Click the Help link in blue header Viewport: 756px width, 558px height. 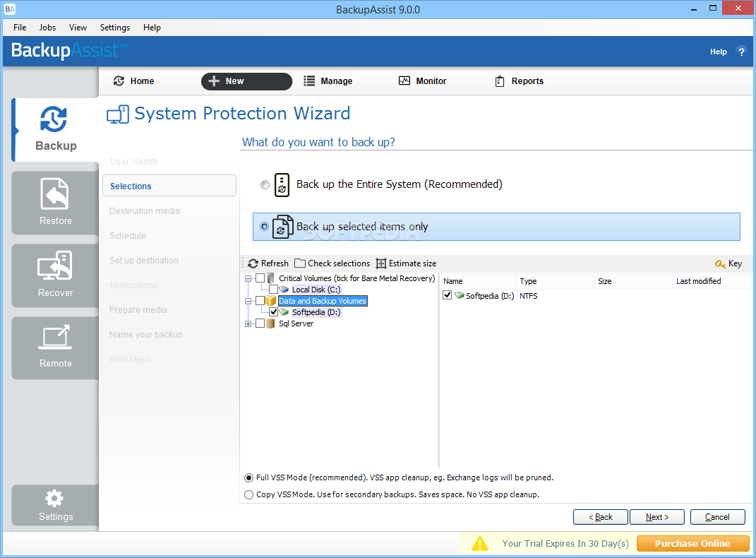pos(718,52)
